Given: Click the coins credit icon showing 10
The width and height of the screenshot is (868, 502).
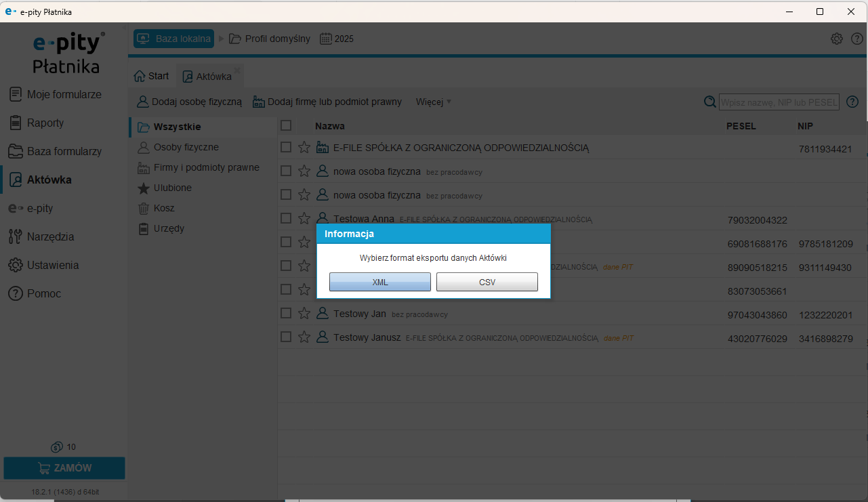Looking at the screenshot, I should 57,447.
